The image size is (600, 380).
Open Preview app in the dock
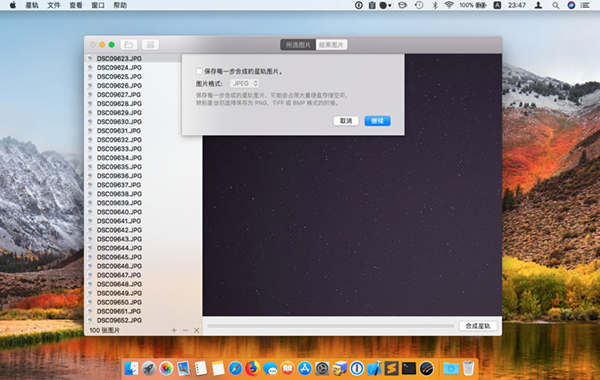click(183, 369)
